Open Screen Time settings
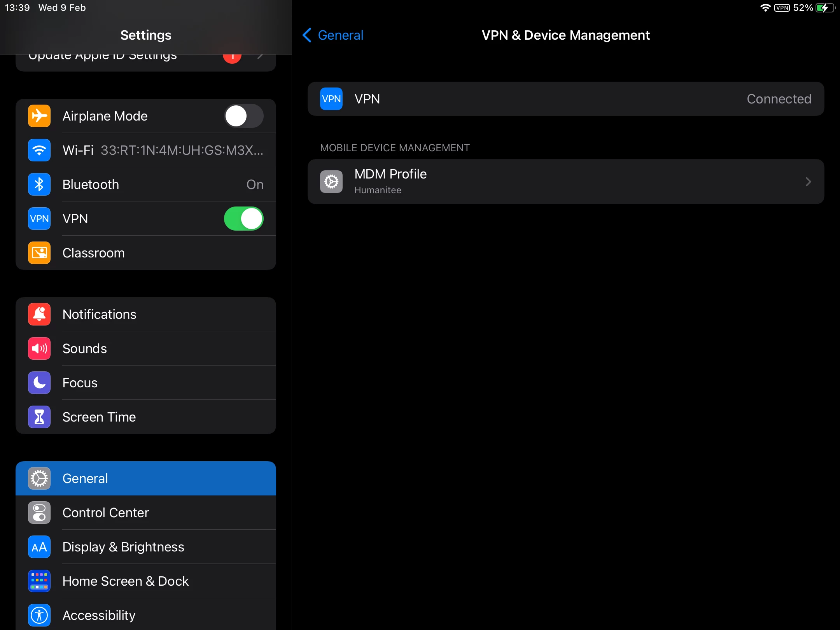This screenshot has width=840, height=630. 146,417
